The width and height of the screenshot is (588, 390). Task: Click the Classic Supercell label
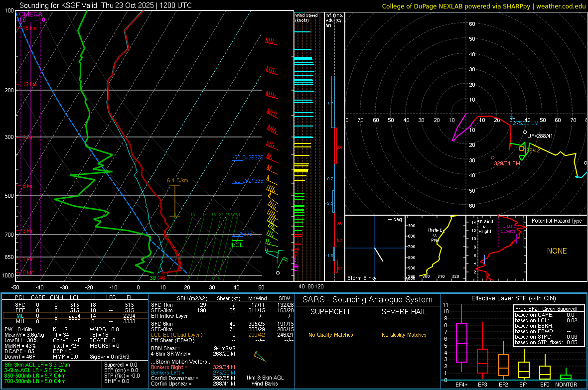point(509,229)
